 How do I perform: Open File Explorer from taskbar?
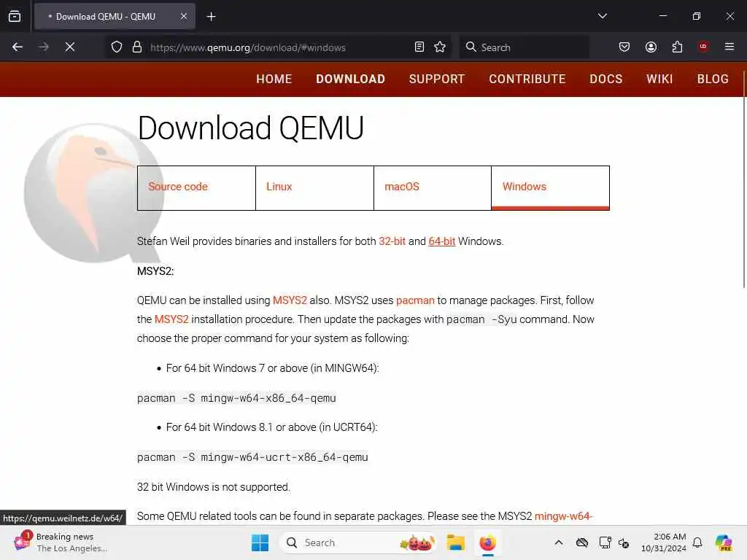(x=455, y=542)
